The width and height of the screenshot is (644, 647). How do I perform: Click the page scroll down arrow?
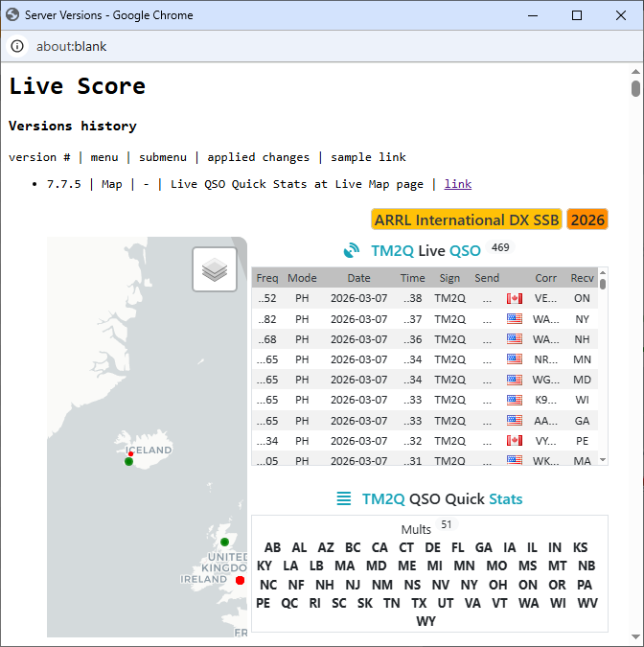click(x=635, y=637)
